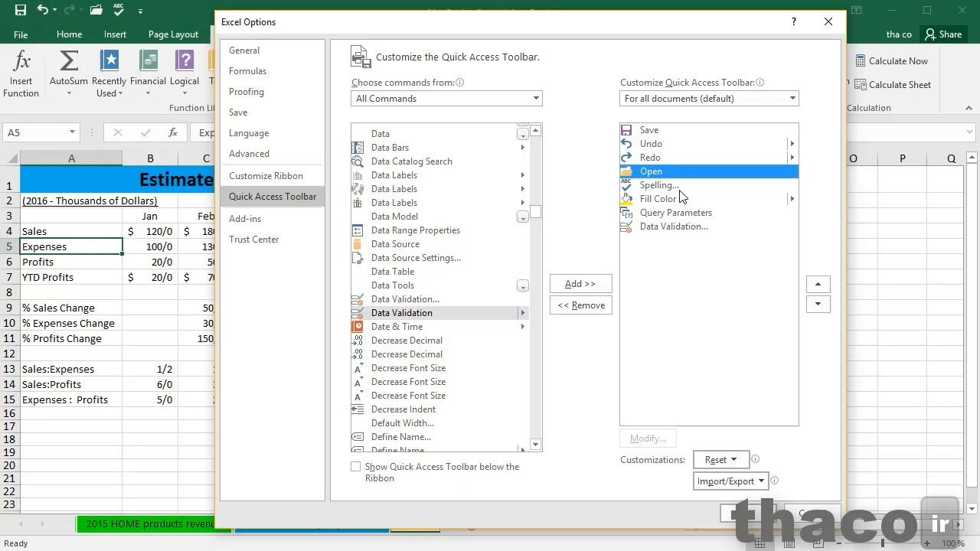
Task: Open the Choose commands from dropdown
Action: (x=447, y=98)
